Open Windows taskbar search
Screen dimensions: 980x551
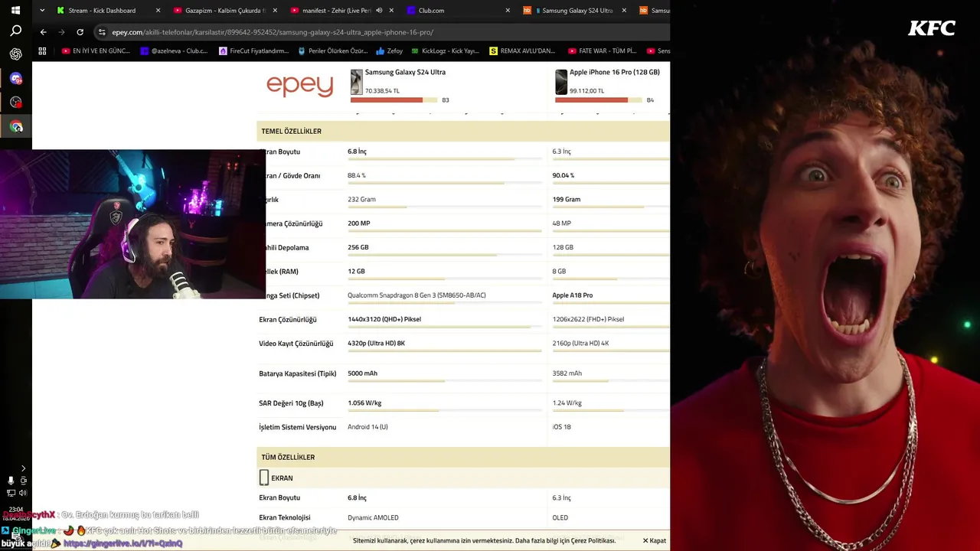[x=15, y=31]
